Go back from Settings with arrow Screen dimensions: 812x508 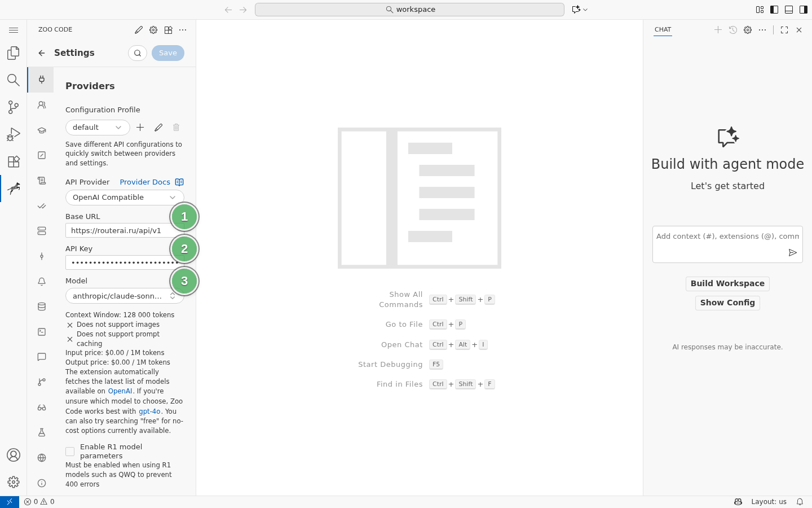[42, 53]
